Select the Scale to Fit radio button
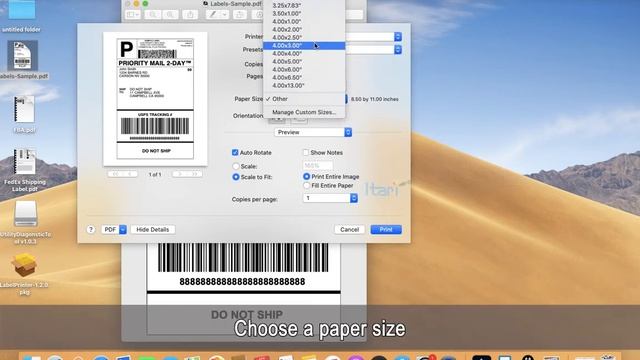 click(x=236, y=177)
